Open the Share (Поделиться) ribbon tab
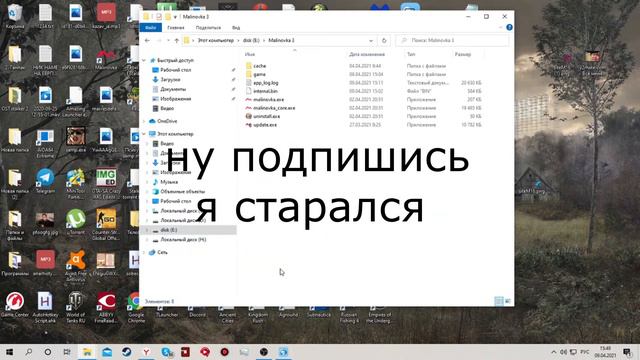The image size is (640, 360). tap(208, 27)
